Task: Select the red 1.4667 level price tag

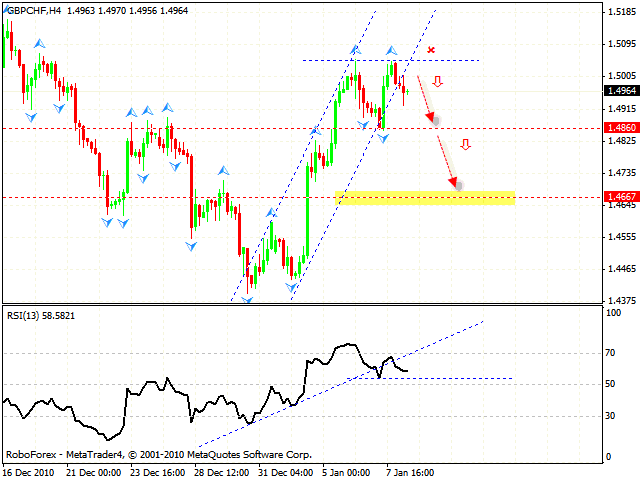Action: 621,197
